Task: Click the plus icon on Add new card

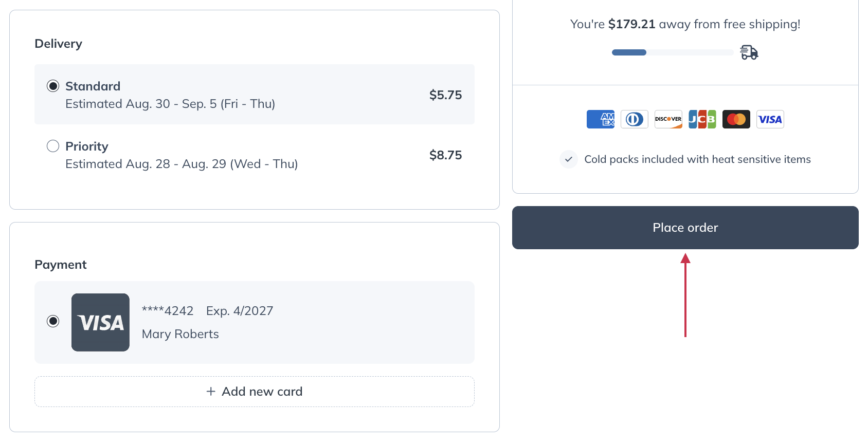Action: [x=210, y=391]
